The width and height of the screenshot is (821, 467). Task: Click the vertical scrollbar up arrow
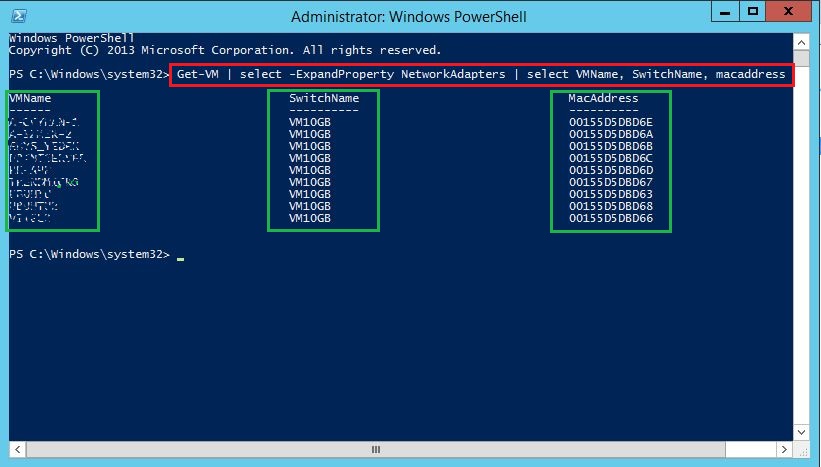801,42
